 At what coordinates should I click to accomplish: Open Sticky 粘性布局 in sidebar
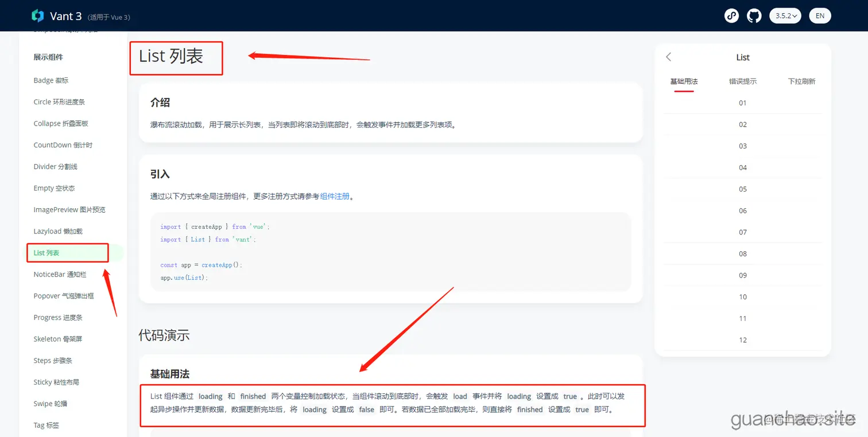[56, 383]
